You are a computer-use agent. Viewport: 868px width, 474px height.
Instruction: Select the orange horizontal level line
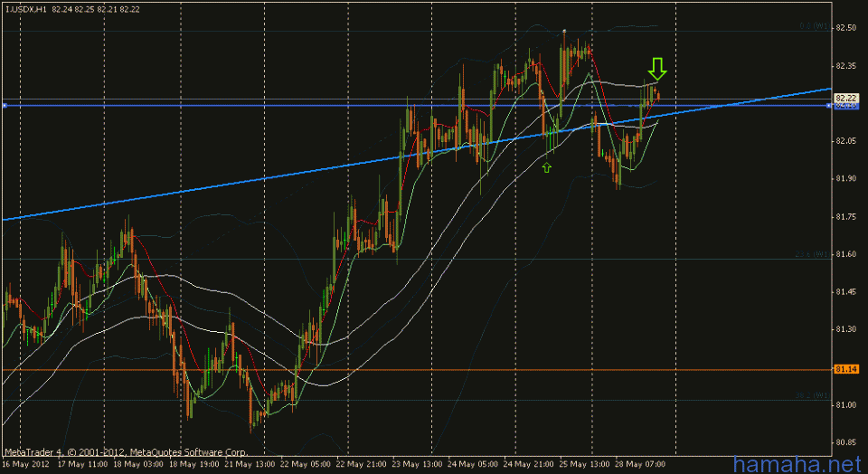click(362, 369)
